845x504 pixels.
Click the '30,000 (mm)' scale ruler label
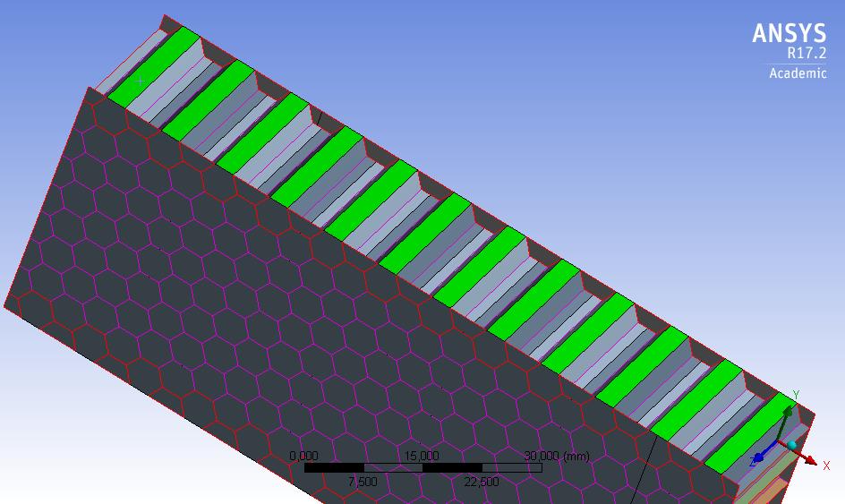point(558,456)
